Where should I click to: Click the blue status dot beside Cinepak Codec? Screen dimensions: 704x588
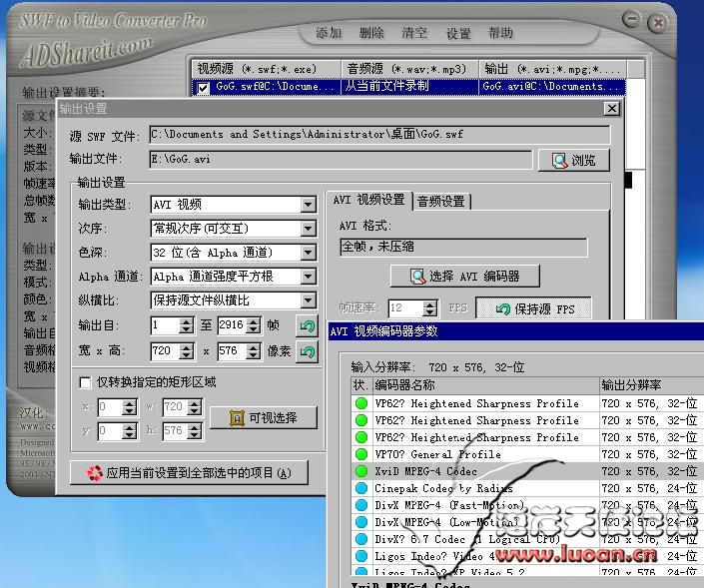(361, 488)
